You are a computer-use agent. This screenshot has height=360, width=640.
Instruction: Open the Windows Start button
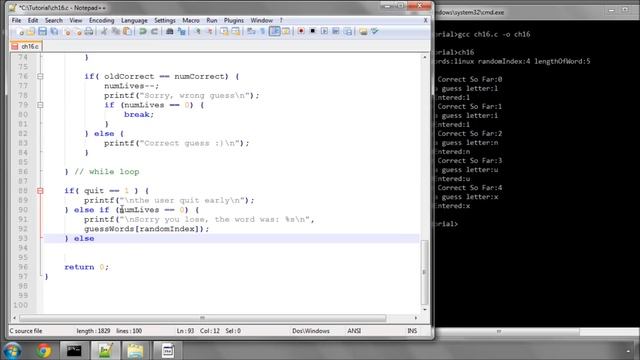[x=12, y=350]
